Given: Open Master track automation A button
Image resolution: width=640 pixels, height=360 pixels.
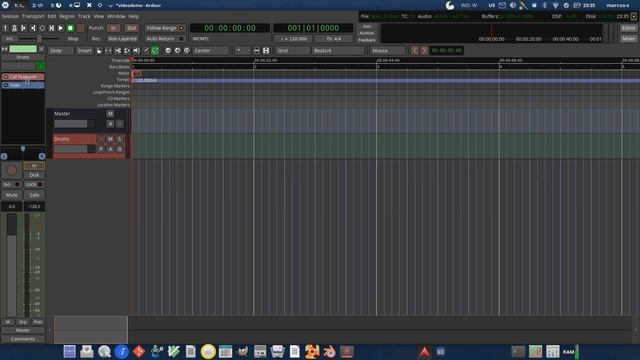Looking at the screenshot, I should coord(110,124).
